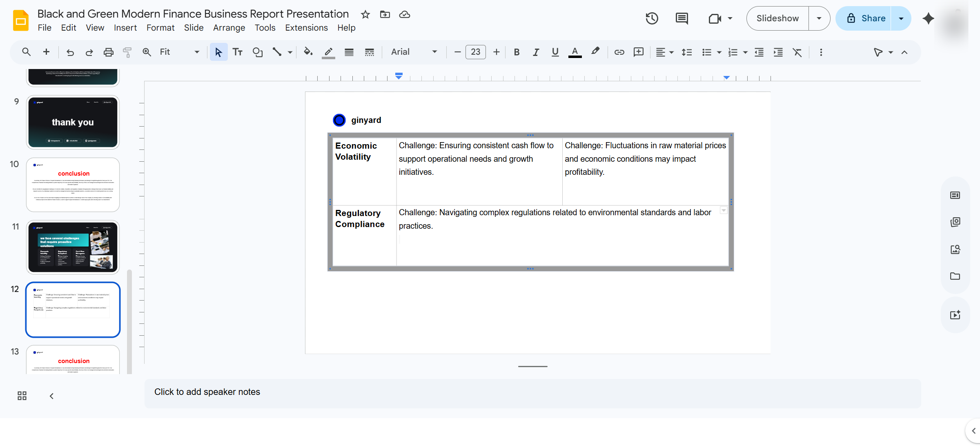Open the Arrange menu
Image resolution: width=980 pixels, height=448 pixels.
pos(229,28)
